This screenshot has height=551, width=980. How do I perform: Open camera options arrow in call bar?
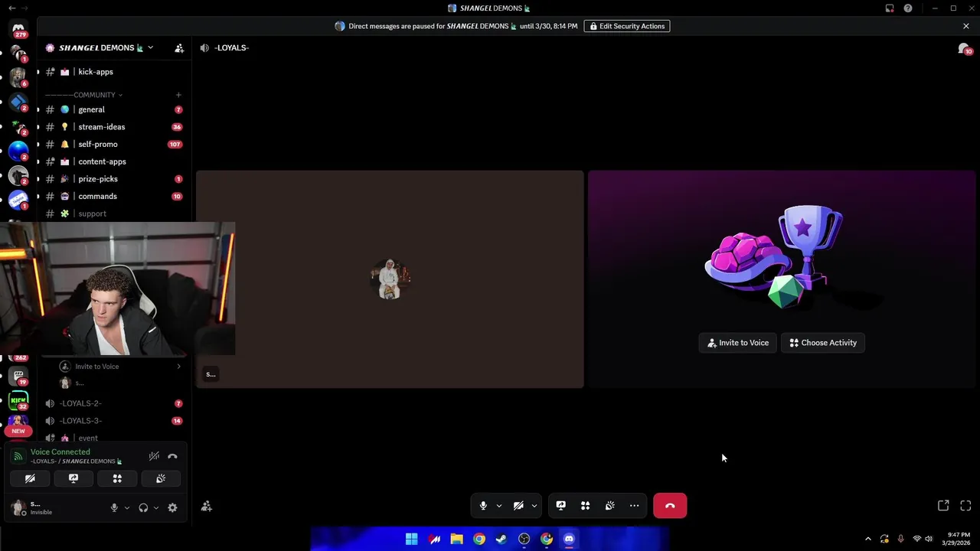coord(534,506)
